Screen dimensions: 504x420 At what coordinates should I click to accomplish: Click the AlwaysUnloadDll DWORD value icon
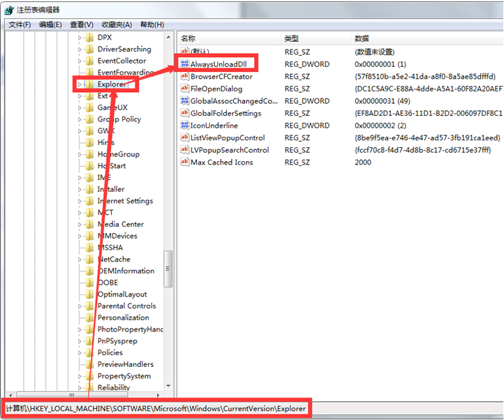point(184,64)
